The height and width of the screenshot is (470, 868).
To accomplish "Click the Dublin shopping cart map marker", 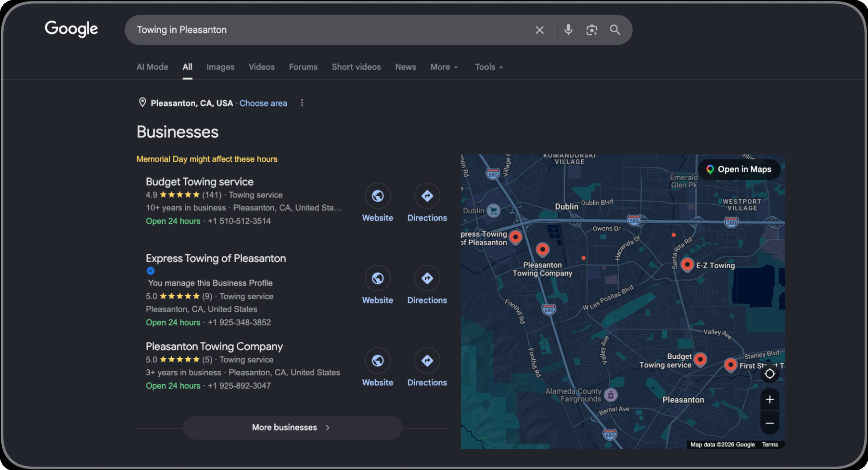I will click(493, 210).
